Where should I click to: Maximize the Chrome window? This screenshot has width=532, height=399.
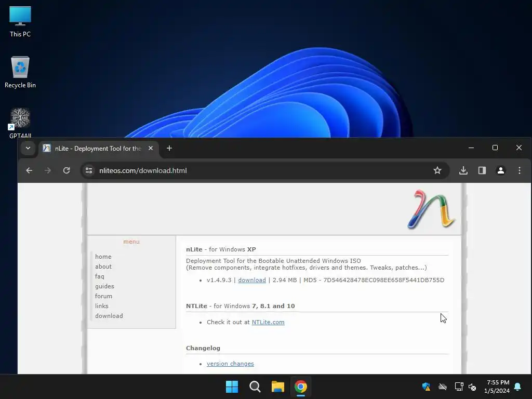click(x=495, y=148)
